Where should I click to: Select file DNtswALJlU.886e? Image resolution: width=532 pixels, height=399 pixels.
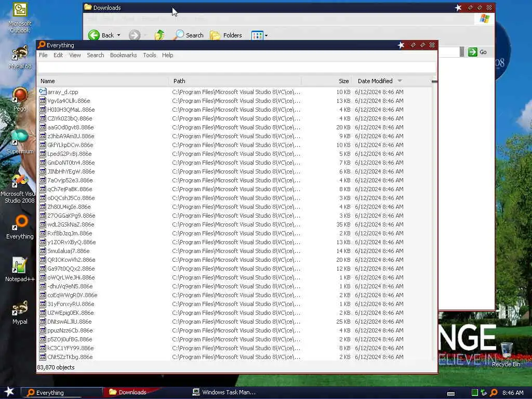click(69, 322)
